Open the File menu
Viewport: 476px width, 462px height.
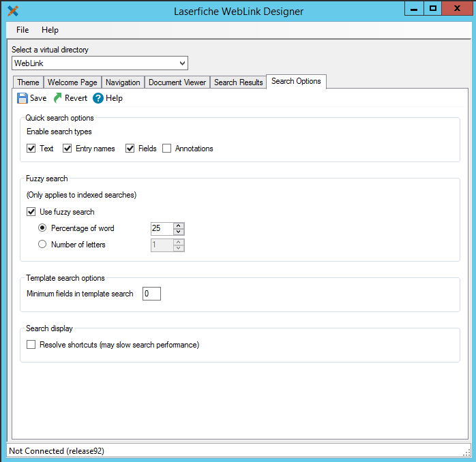pyautogui.click(x=23, y=30)
